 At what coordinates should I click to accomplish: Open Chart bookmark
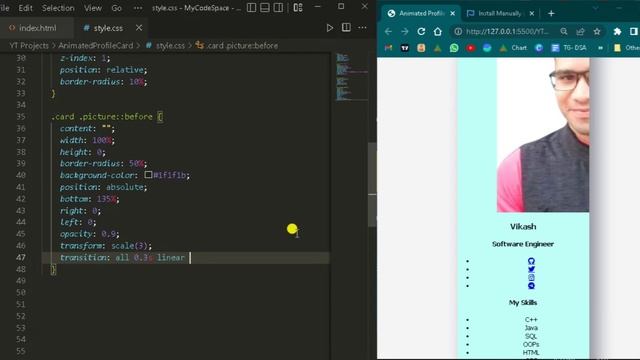513,48
